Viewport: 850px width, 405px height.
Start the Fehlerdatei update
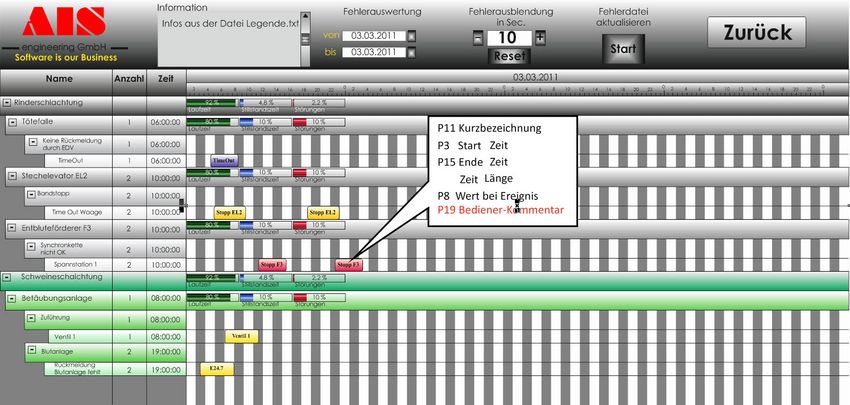[623, 49]
